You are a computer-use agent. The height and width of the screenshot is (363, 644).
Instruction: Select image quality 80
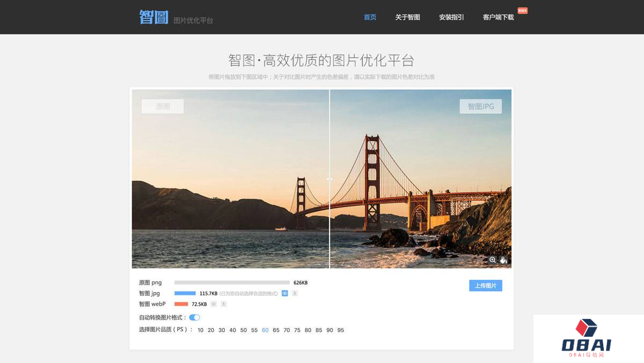point(308,330)
